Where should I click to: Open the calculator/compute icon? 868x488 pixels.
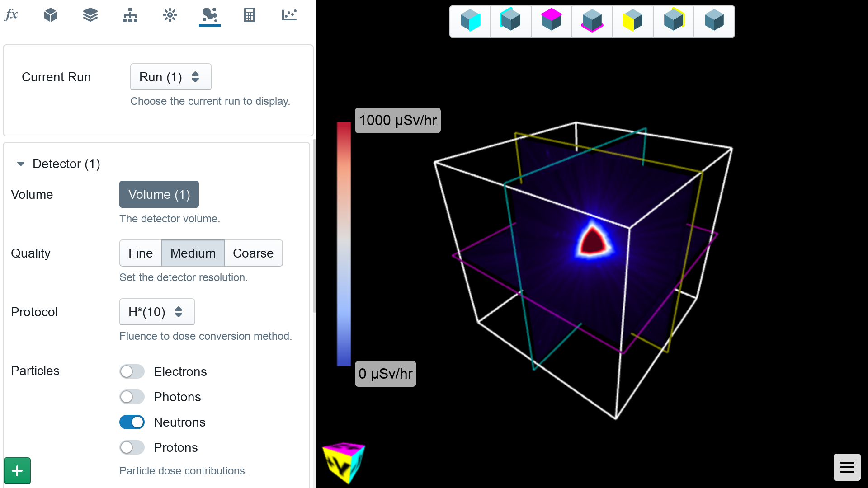[248, 15]
